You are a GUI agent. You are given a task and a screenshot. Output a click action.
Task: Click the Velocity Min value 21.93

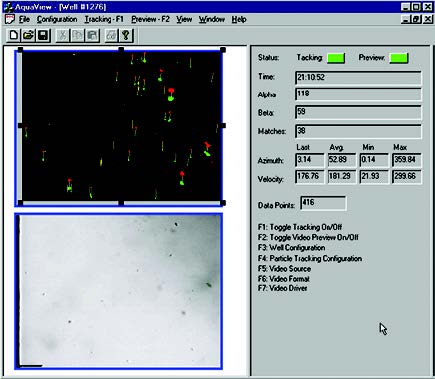(x=374, y=177)
